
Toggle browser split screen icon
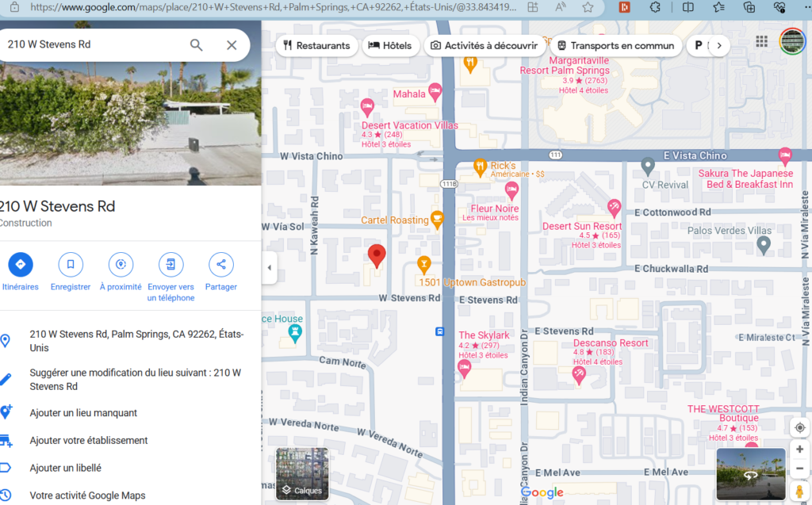point(688,7)
